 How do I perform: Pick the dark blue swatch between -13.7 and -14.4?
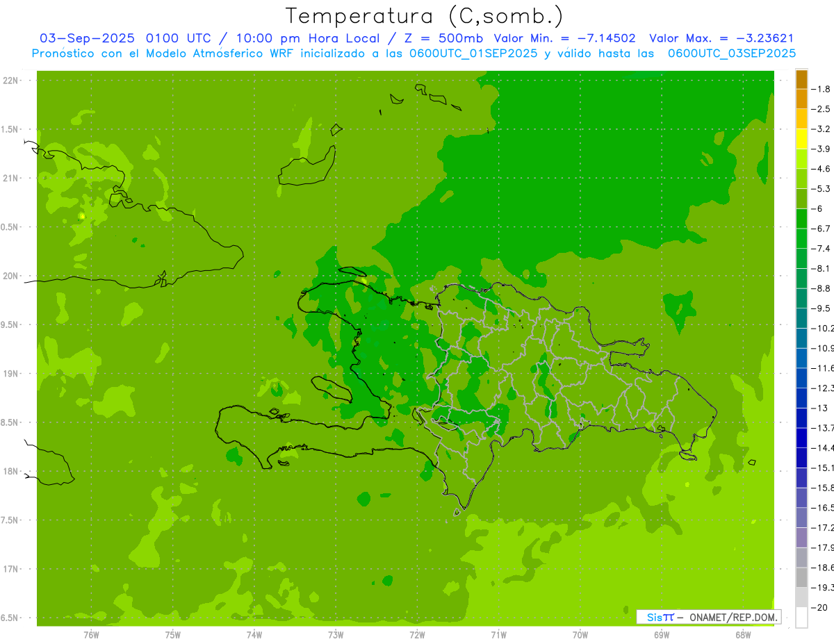click(801, 437)
